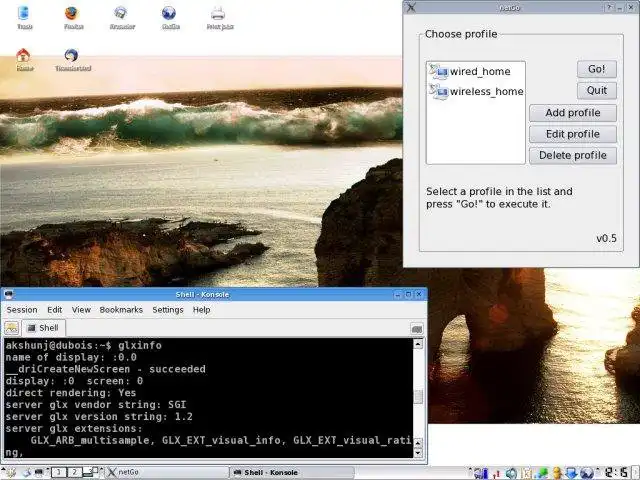Switch to virtual desktop 2 in pager
The width and height of the screenshot is (640, 480).
(74, 472)
